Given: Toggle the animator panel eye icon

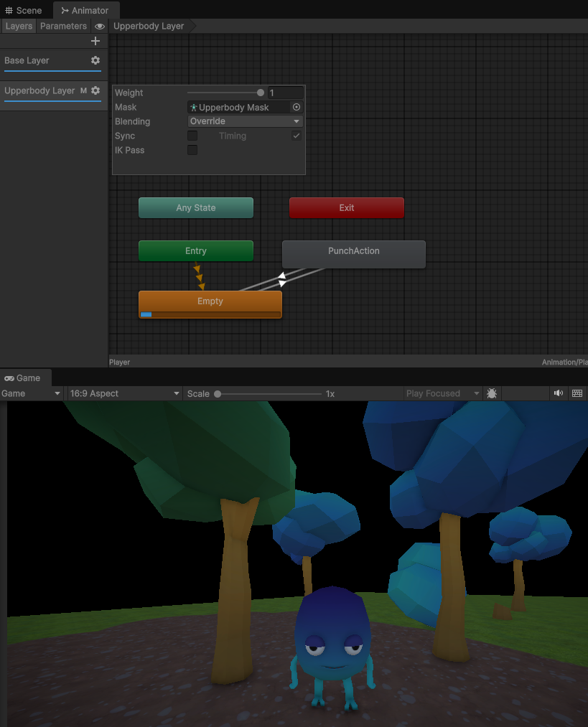Looking at the screenshot, I should tap(100, 27).
